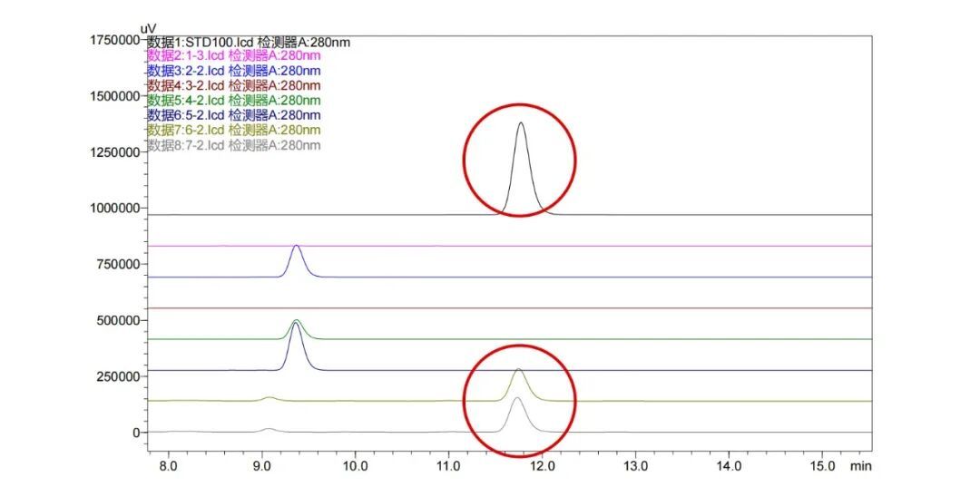Click the 10.0 x-axis tick label
The height and width of the screenshot is (487, 980).
coord(355,466)
